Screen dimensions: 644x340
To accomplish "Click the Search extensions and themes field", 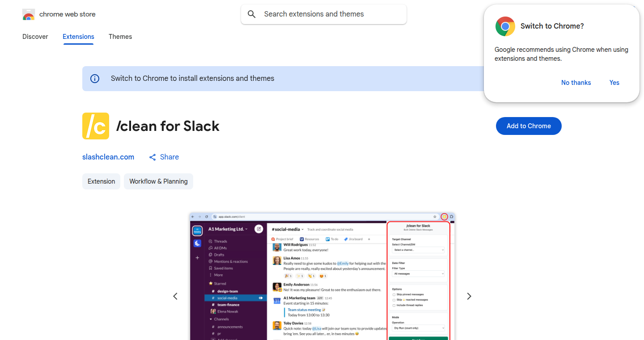I will [x=324, y=14].
